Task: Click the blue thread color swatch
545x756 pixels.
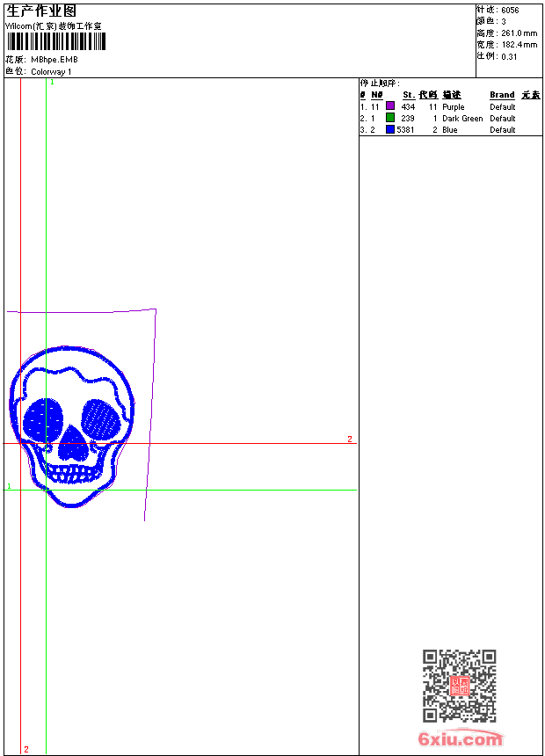Action: point(390,129)
